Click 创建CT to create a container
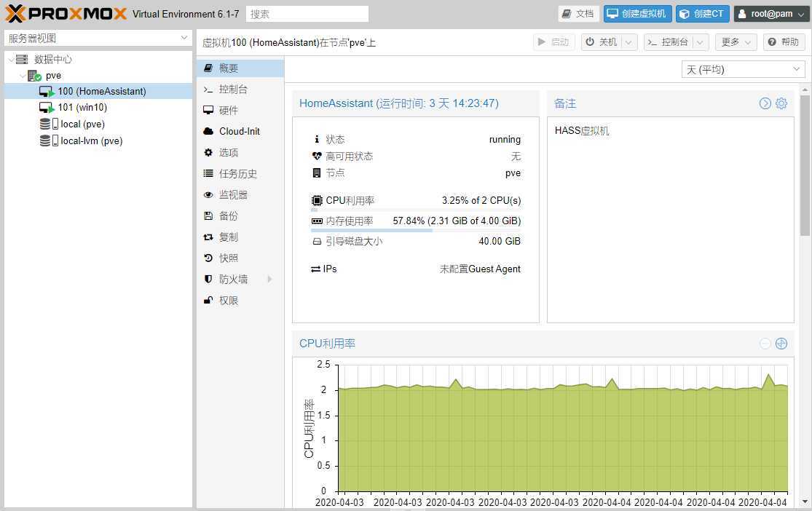 tap(703, 13)
